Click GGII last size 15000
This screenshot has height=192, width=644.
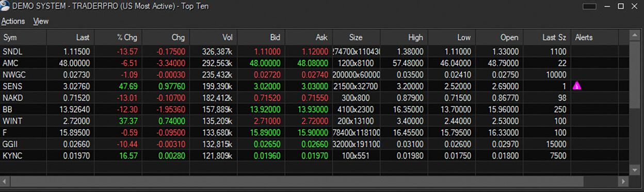[556, 144]
